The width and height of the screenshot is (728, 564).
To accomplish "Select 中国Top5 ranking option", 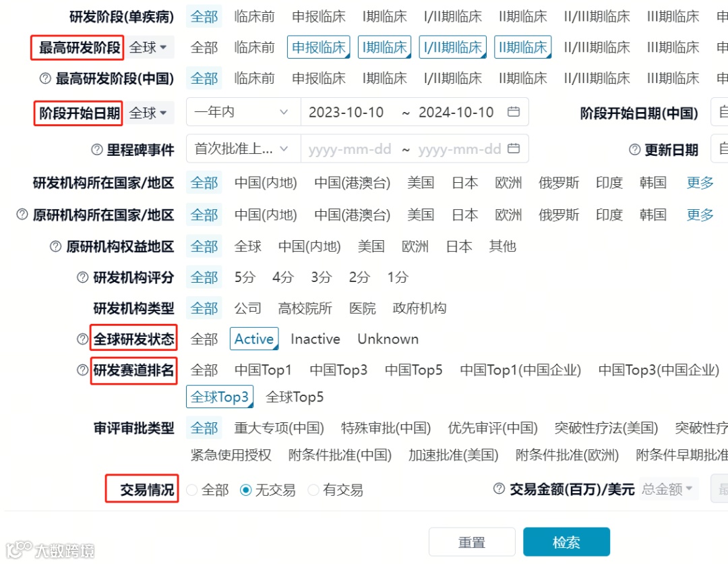I will click(414, 370).
